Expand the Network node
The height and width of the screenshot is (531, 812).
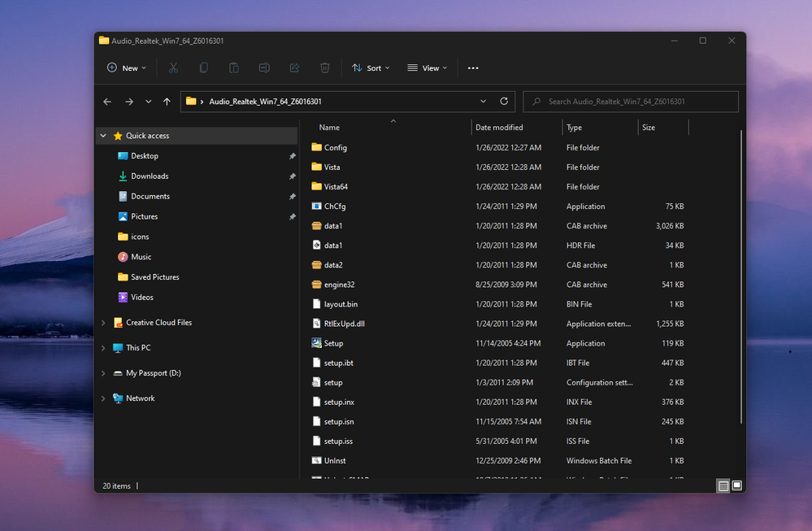(x=103, y=398)
